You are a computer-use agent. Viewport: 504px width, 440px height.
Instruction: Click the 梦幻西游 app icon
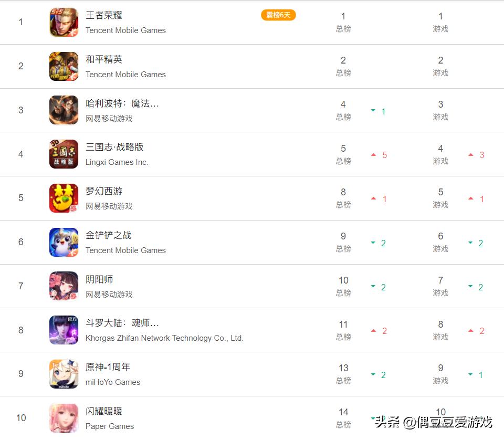[64, 198]
